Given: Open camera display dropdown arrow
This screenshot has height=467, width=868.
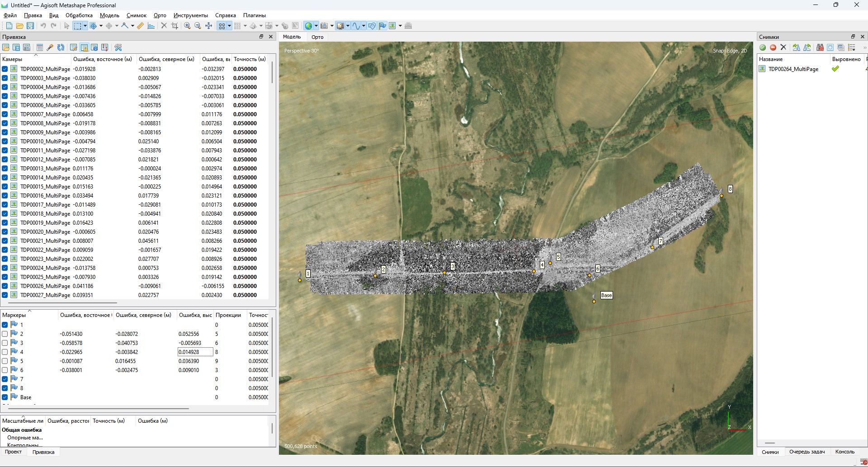Looking at the screenshot, I should [x=332, y=26].
